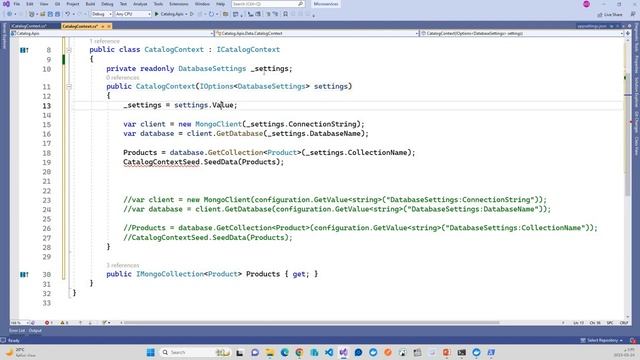Click the bookmark toolbar icon

pos(285,14)
